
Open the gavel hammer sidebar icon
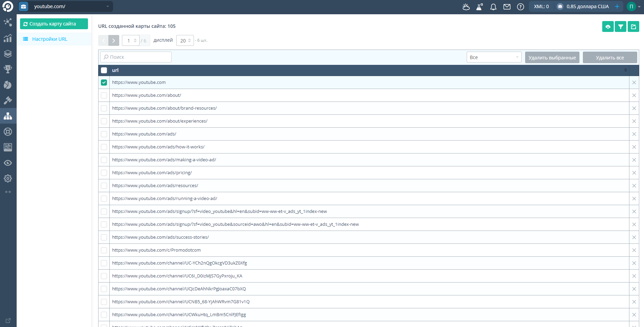coord(8,101)
